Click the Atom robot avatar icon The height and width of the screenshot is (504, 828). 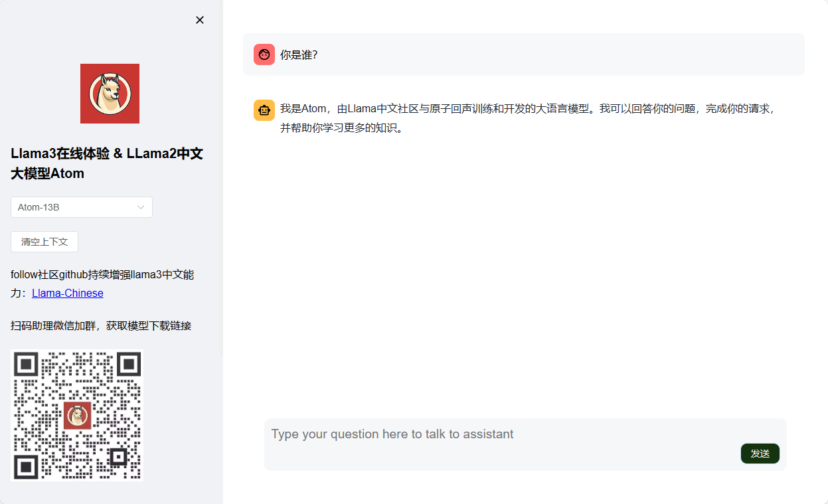click(x=264, y=110)
